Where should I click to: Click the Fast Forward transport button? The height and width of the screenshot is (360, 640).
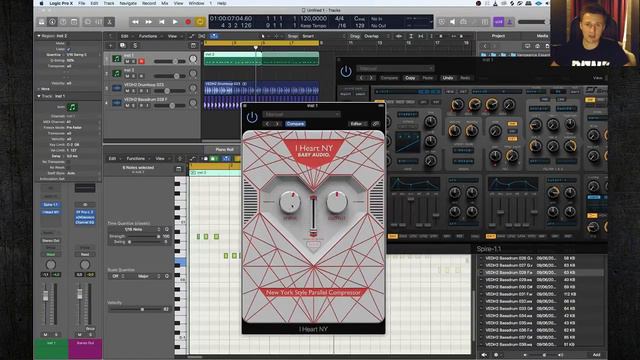149,22
